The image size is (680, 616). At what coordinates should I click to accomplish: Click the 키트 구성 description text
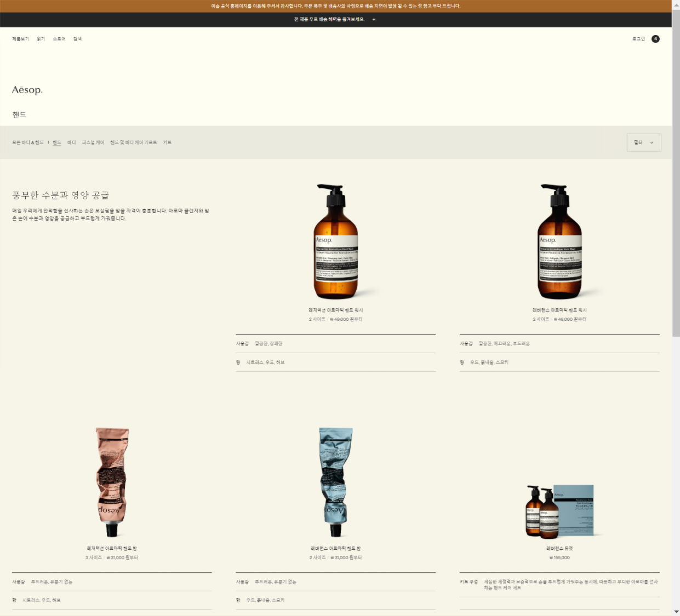coord(571,585)
